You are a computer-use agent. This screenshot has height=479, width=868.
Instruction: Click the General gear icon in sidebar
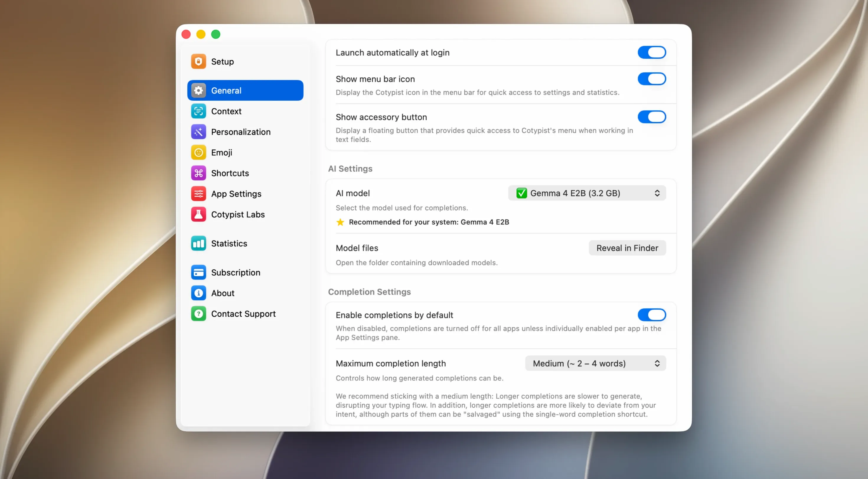[198, 91]
